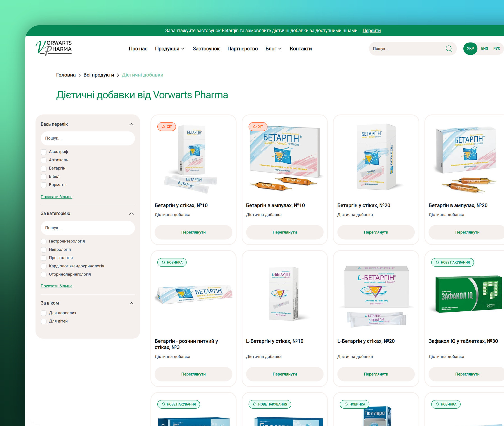Click the L-Бетаргін у стіках, №20 title
Viewport: 504px width, 426px height.
[x=366, y=341]
